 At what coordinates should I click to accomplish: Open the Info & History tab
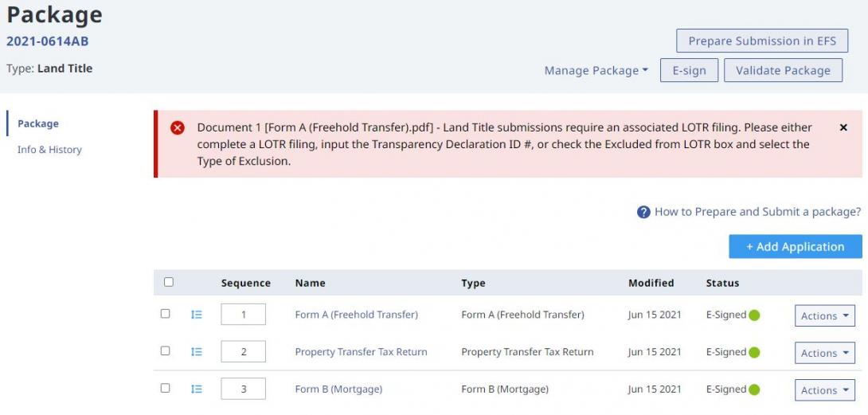coord(49,150)
